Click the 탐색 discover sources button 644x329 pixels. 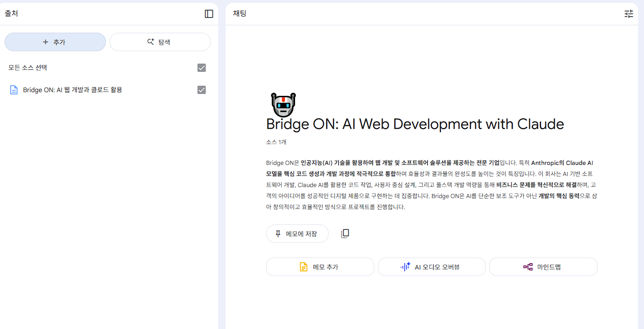pyautogui.click(x=160, y=42)
